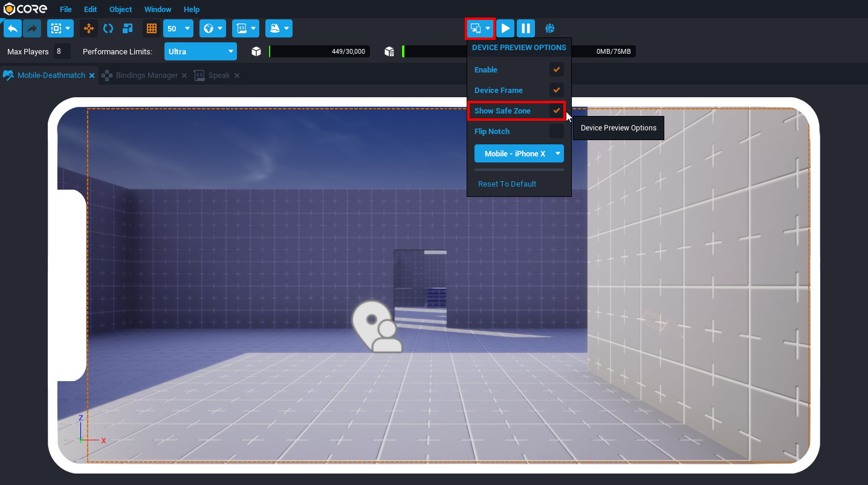Select the orange Move transform tool
868x485 pixels.
click(x=89, y=28)
